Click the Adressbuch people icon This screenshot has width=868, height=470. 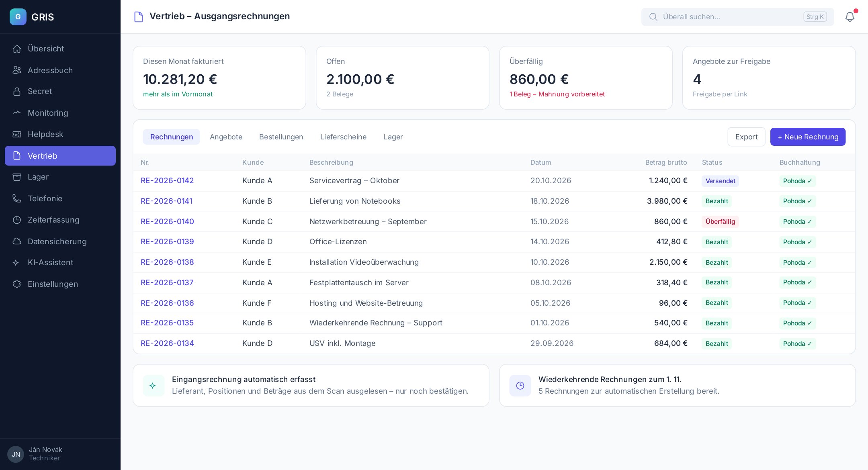click(17, 70)
